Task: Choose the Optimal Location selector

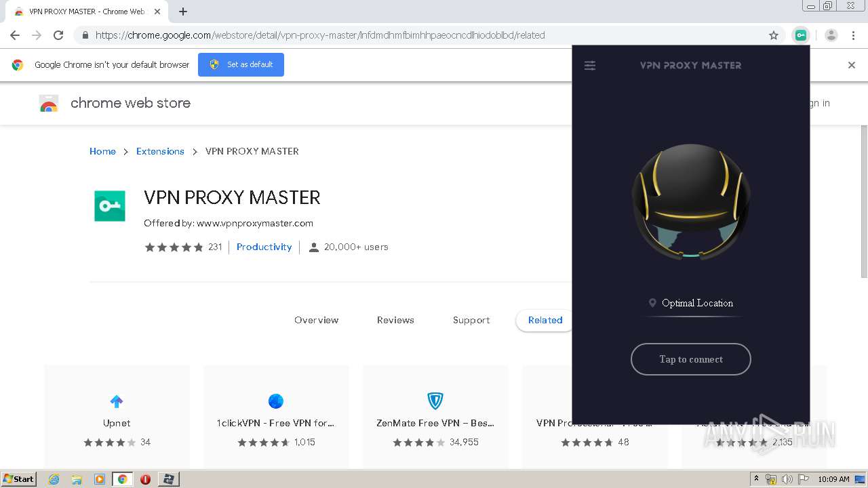Action: pyautogui.click(x=691, y=303)
